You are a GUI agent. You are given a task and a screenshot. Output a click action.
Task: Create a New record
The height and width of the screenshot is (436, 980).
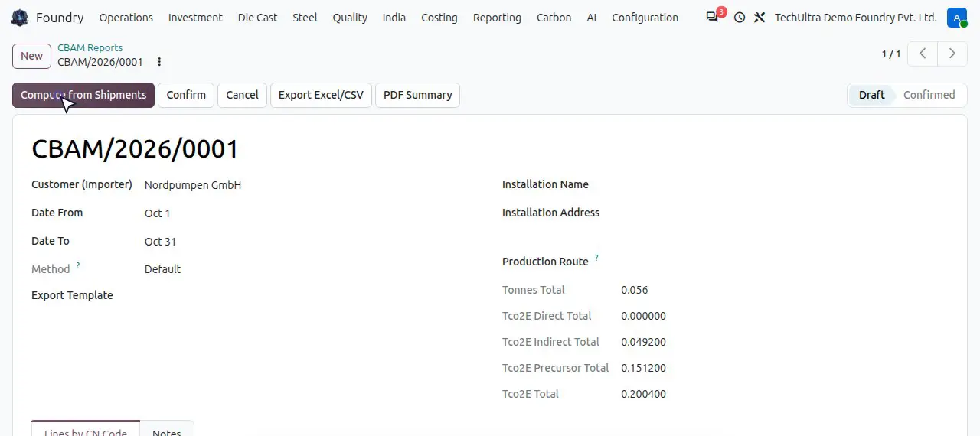click(31, 56)
